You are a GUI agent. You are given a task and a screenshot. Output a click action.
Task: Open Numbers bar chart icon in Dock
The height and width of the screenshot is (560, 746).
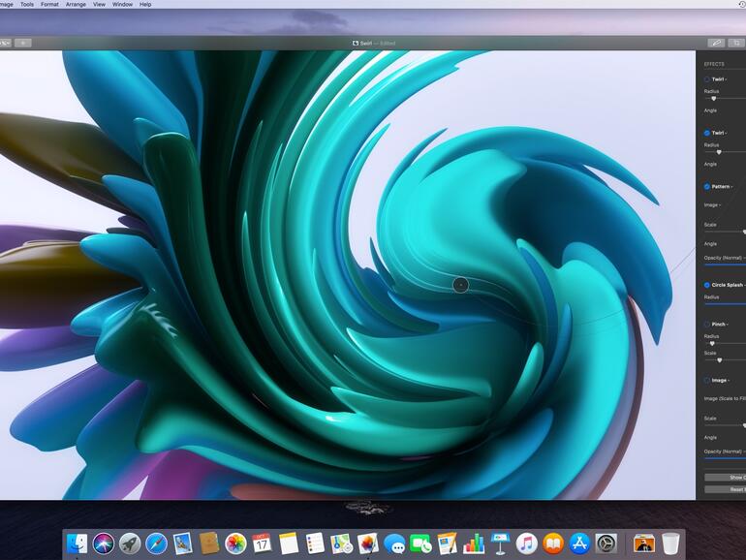(x=474, y=544)
